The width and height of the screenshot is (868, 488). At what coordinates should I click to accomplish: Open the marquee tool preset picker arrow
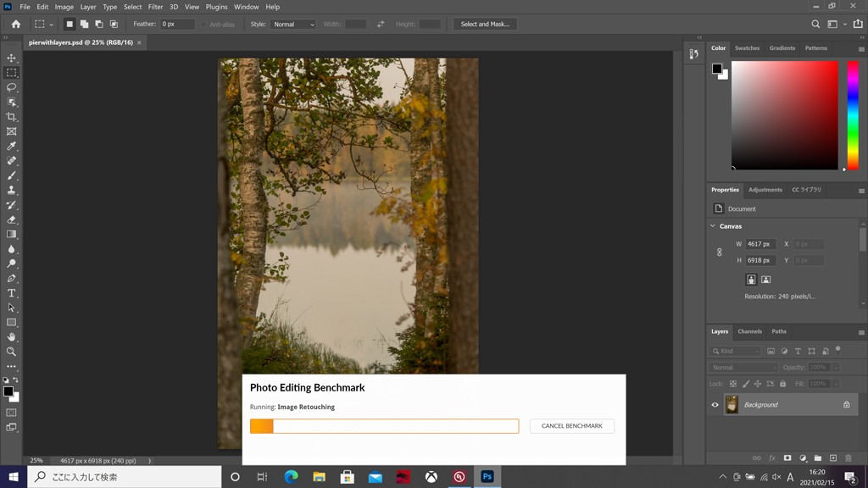tap(52, 25)
